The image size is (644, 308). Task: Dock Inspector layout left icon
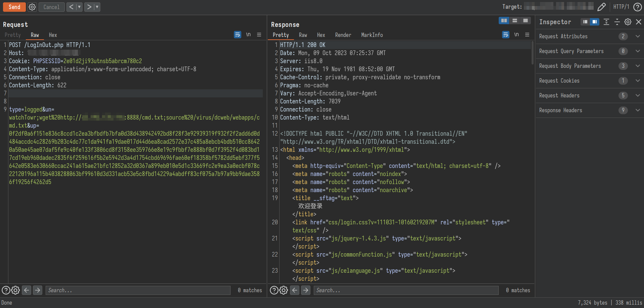point(585,22)
